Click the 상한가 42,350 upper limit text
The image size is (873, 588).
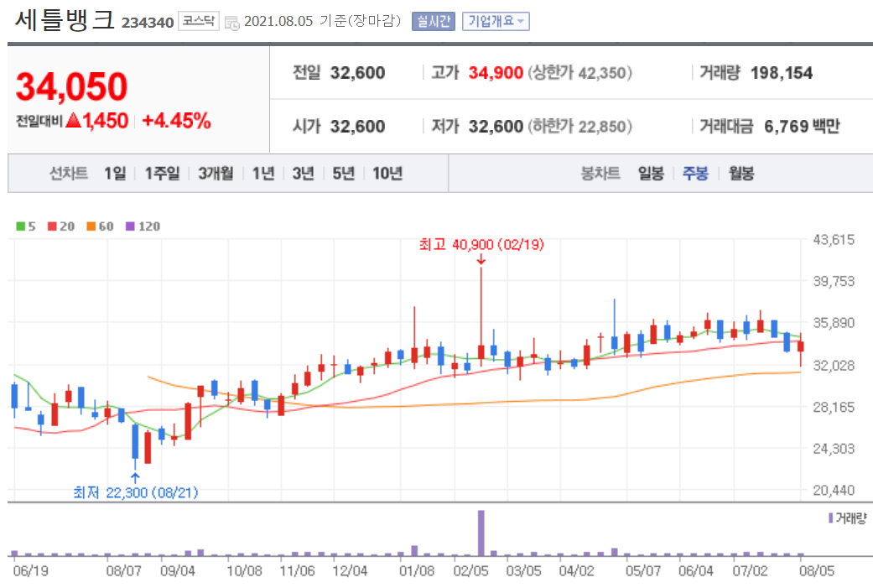(579, 73)
